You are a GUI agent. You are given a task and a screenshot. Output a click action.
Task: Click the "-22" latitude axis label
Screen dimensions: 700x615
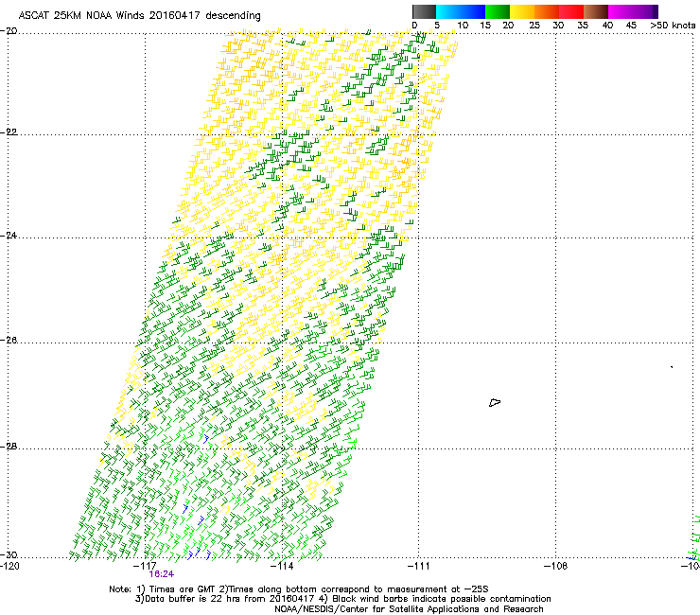pos(9,132)
